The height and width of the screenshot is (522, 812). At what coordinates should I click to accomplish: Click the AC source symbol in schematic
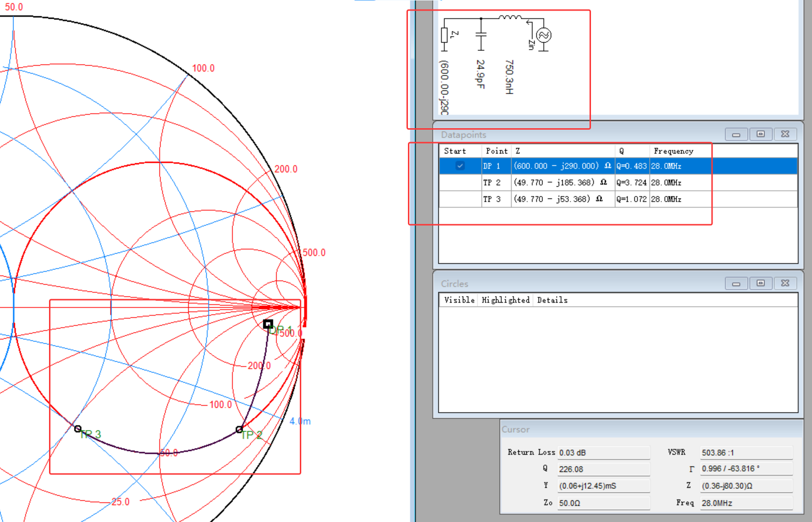tap(543, 35)
